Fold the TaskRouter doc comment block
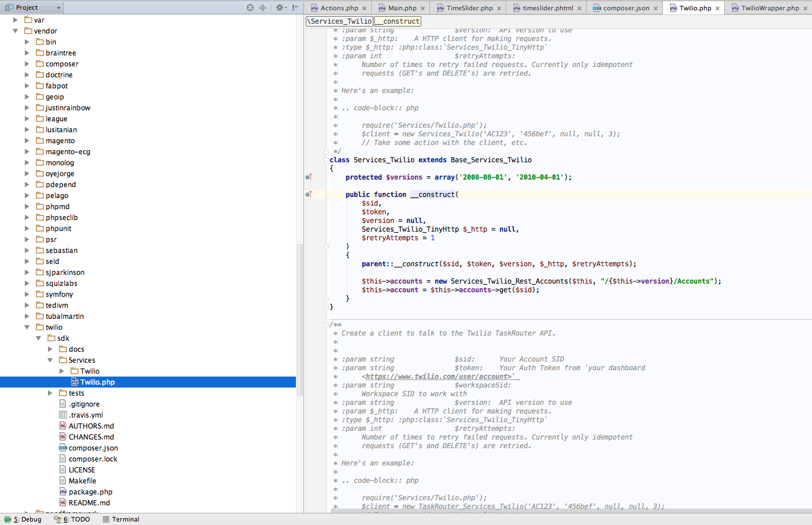 [326, 325]
